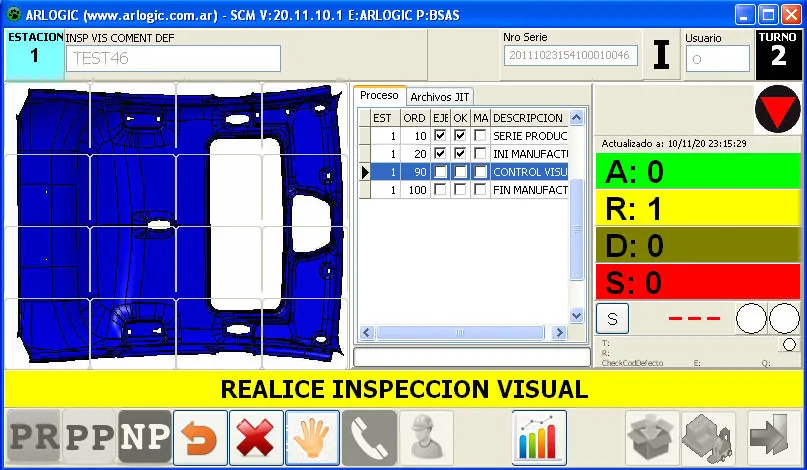
Task: Select the CONTROL VISU row description
Action: 530,172
